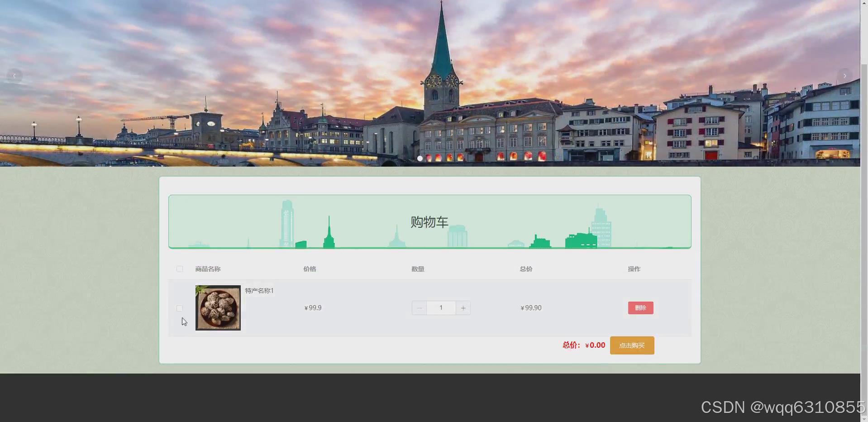Focus the quantity input showing 1
868x422 pixels.
click(441, 308)
